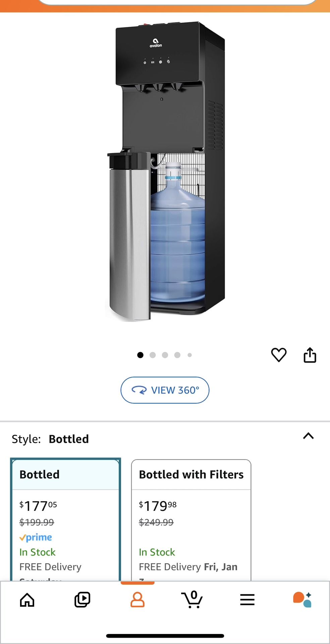This screenshot has width=330, height=644.
Task: Open the Inspire video feed tab
Action: [82, 600]
